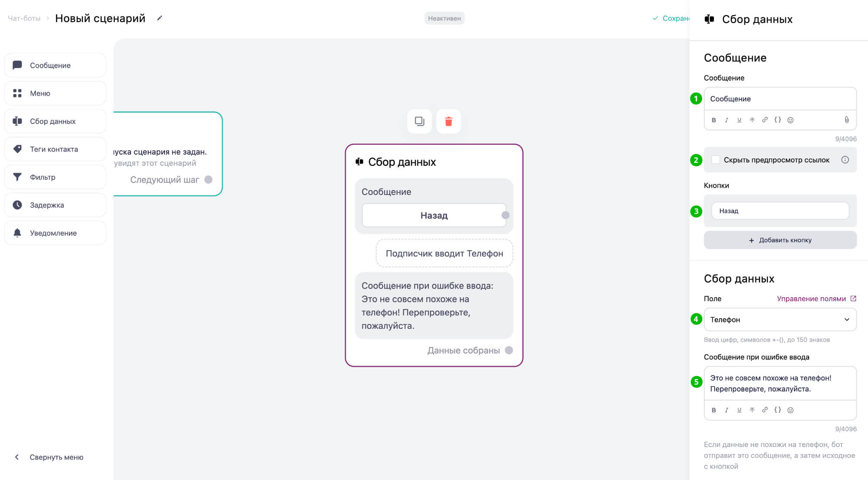
Task: Open the Телефон field dropdown
Action: [780, 320]
